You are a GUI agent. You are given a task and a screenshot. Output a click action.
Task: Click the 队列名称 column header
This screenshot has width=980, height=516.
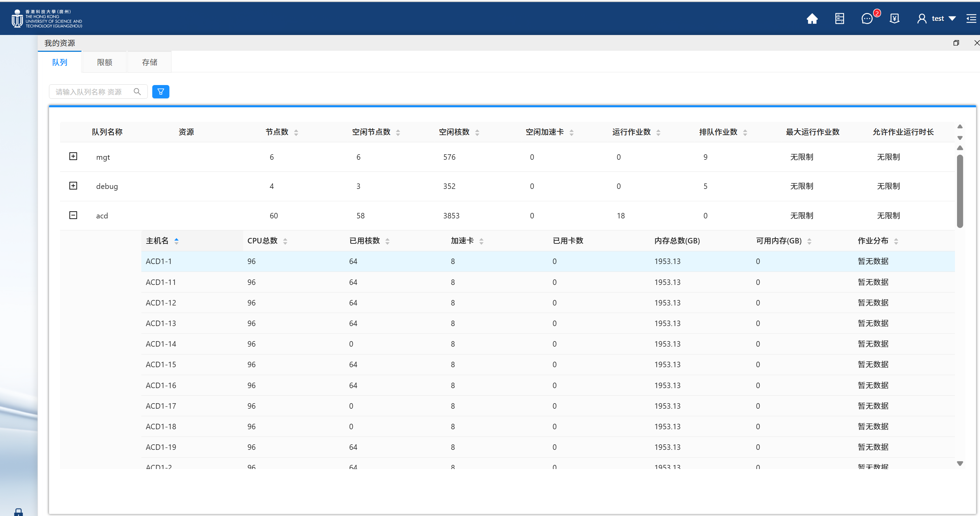pos(107,132)
